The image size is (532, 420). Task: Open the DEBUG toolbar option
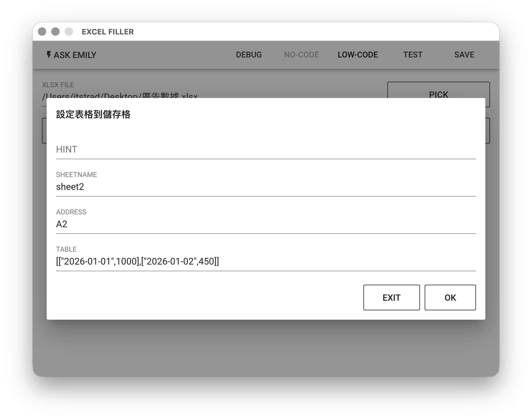point(249,55)
